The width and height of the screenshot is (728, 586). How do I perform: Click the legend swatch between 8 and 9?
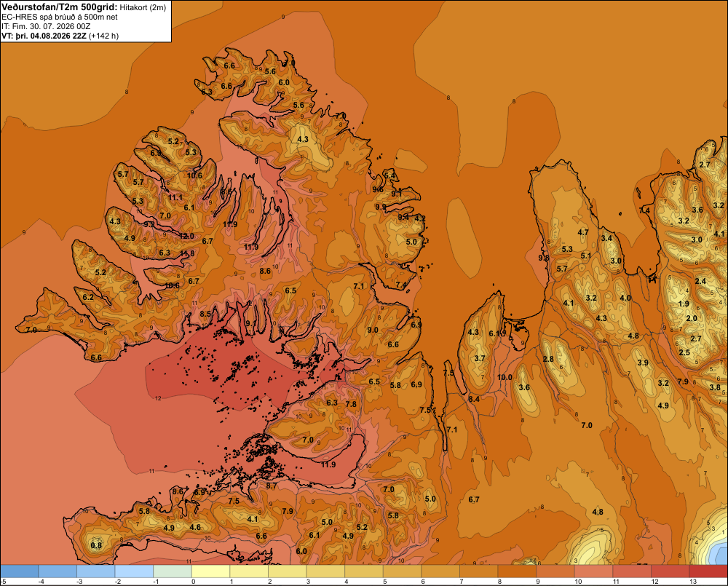(517, 571)
